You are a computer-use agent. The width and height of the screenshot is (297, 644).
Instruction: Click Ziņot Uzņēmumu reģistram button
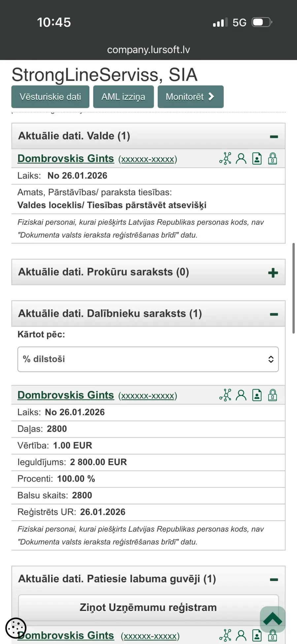point(148,607)
